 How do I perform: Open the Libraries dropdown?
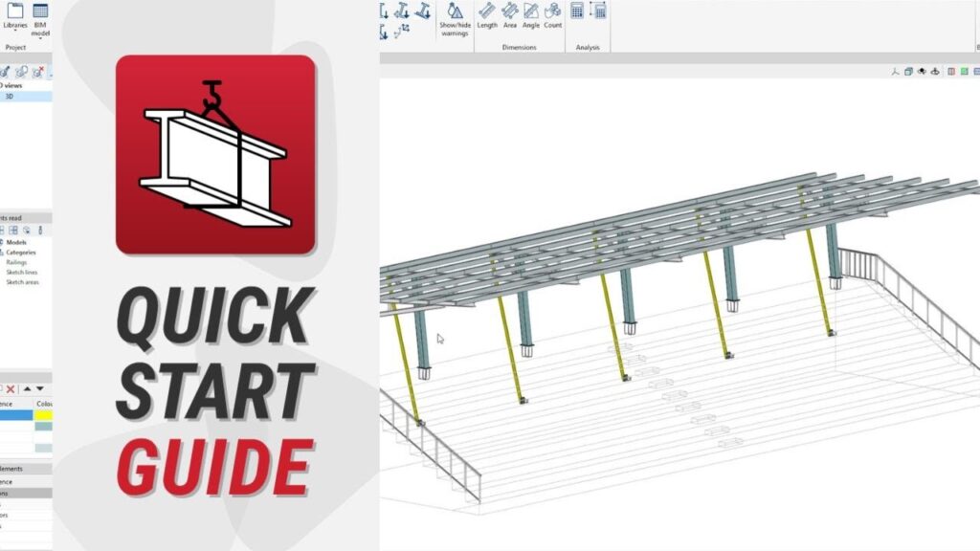tap(15, 17)
